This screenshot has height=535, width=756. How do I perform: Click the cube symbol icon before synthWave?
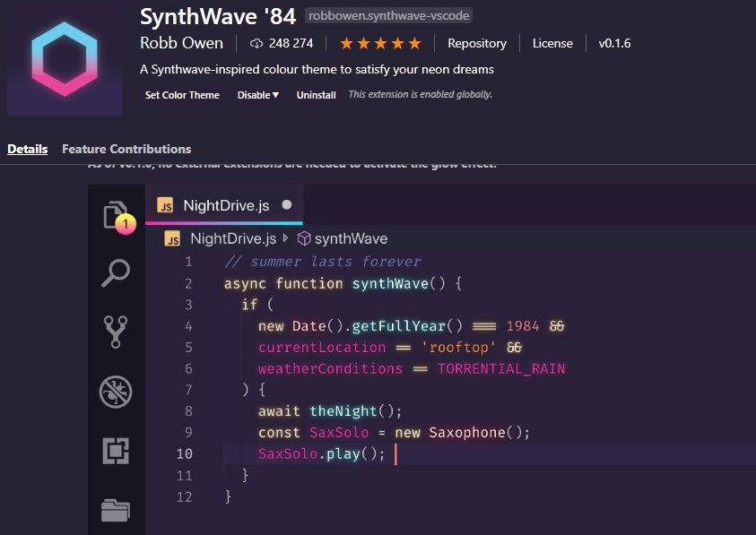pyautogui.click(x=304, y=238)
